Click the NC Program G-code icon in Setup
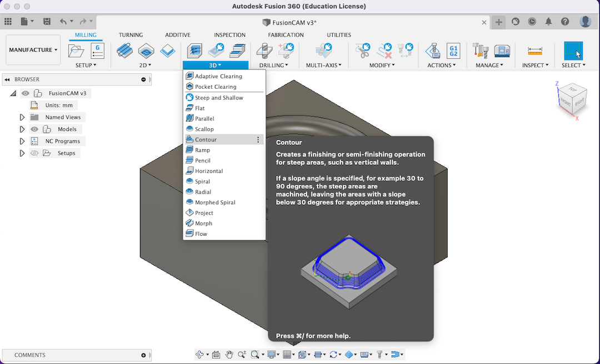 98,51
